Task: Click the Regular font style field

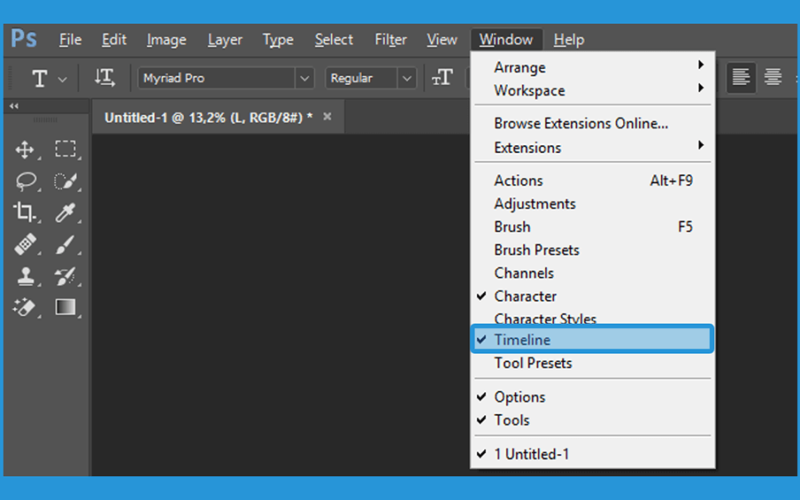Action: (362, 79)
